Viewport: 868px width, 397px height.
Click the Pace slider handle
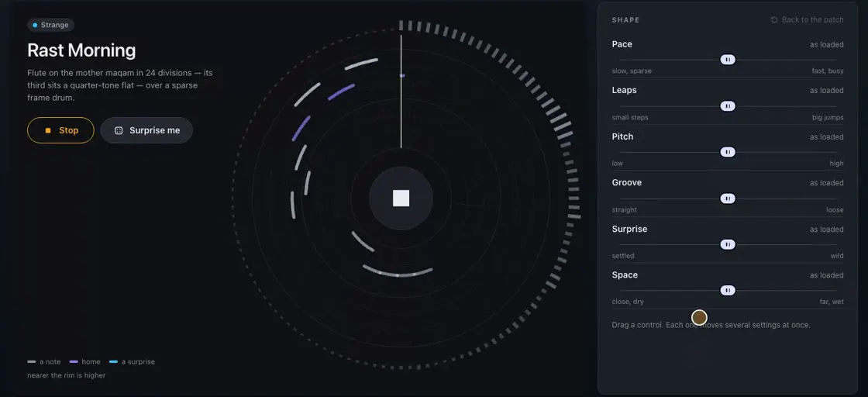pos(728,59)
